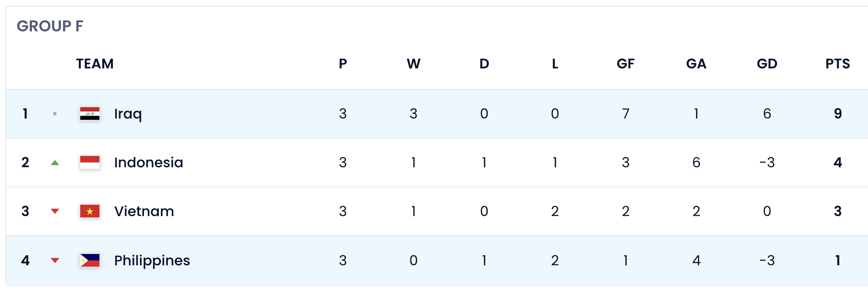The width and height of the screenshot is (868, 298).
Task: Click the GROUP F heading
Action: (50, 26)
